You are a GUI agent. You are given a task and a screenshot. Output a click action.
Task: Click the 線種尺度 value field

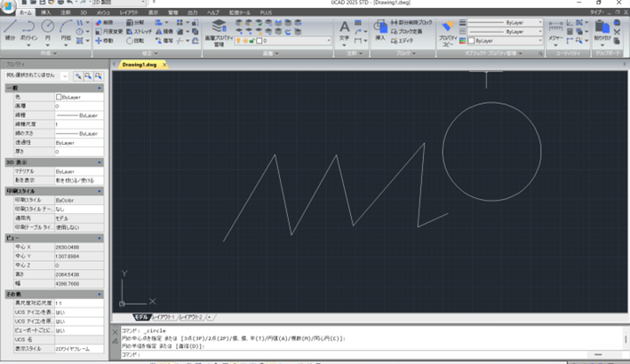pyautogui.click(x=79, y=124)
